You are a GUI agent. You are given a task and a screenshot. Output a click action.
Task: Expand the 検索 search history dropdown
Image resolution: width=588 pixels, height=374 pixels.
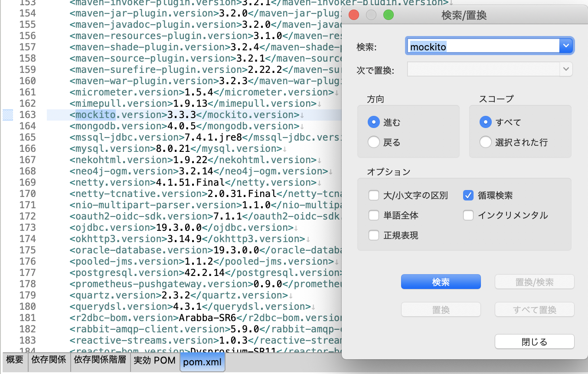tap(566, 45)
